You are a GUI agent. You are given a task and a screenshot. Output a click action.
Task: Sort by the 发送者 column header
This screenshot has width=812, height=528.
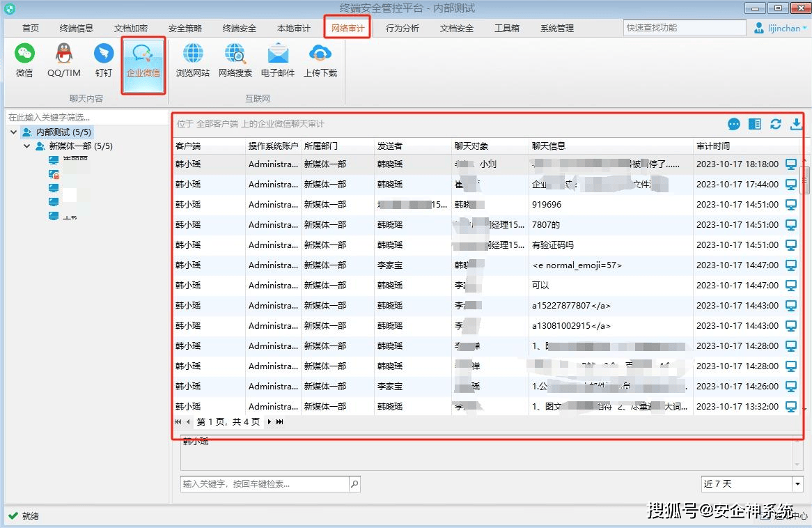click(413, 146)
